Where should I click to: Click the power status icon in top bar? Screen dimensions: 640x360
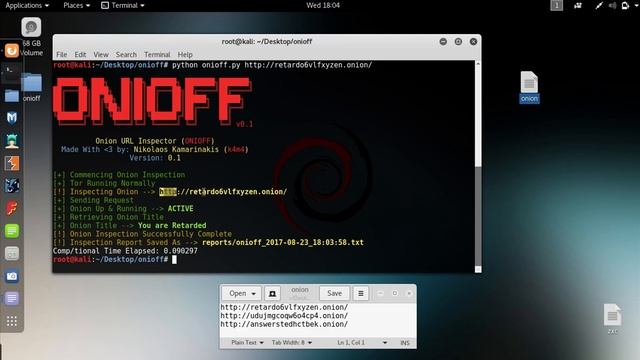coord(625,5)
